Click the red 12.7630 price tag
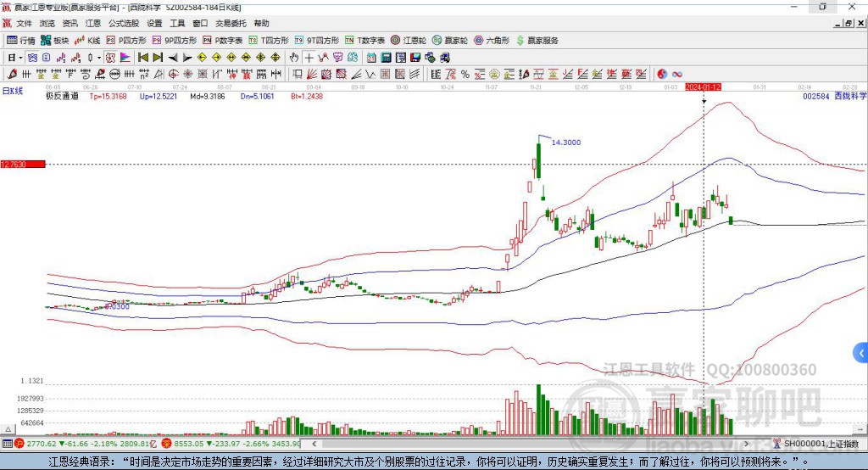Image resolution: width=868 pixels, height=470 pixels. coord(23,164)
